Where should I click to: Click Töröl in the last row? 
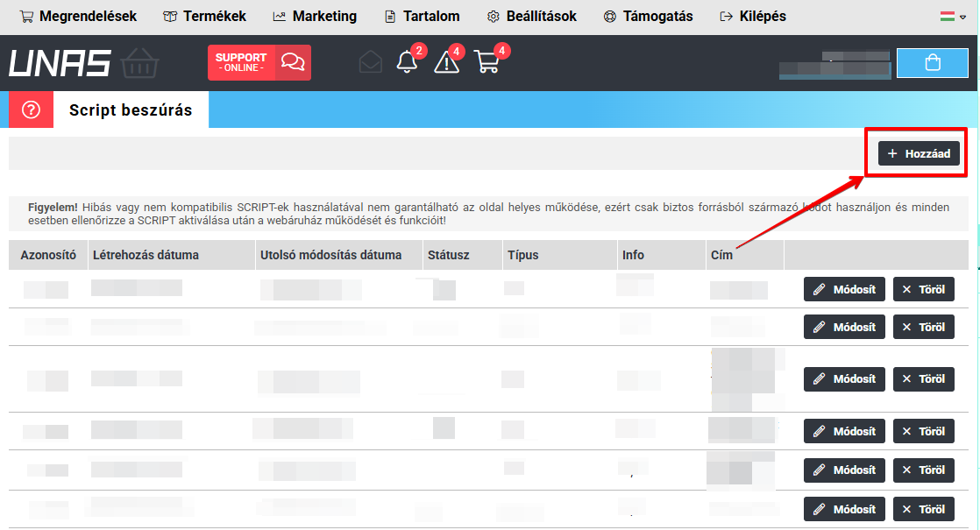point(924,509)
